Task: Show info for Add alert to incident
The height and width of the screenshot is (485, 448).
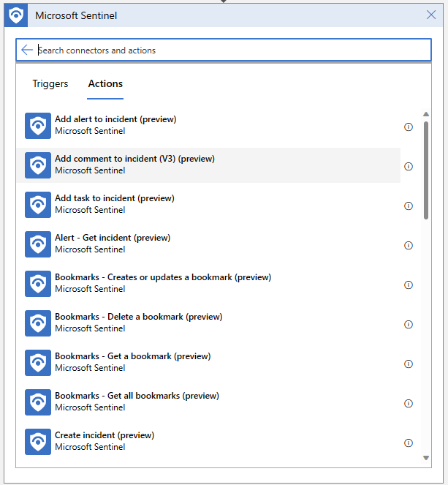Action: coord(409,127)
